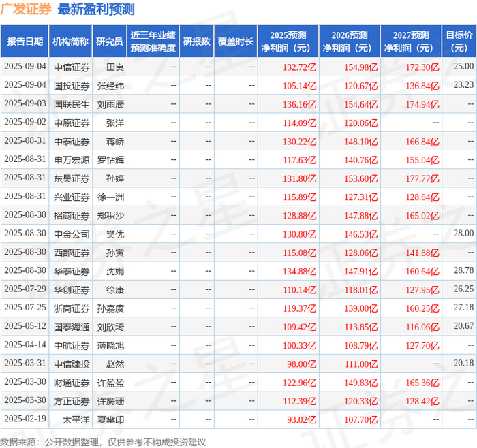
Task: Click the 研报数 column header
Action: 196,42
